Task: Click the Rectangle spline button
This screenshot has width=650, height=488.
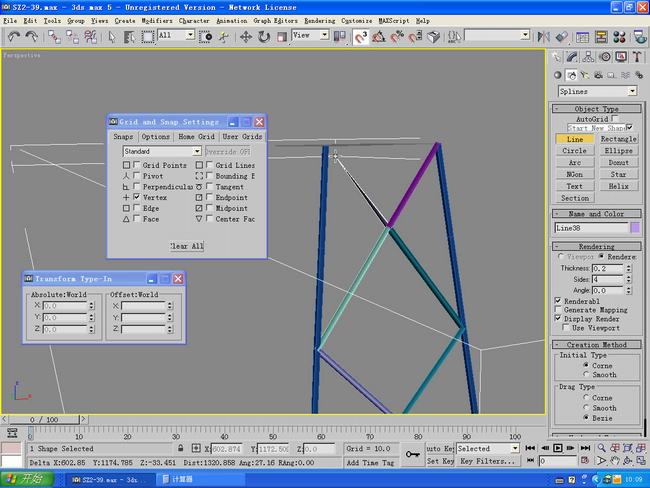Action: click(618, 139)
